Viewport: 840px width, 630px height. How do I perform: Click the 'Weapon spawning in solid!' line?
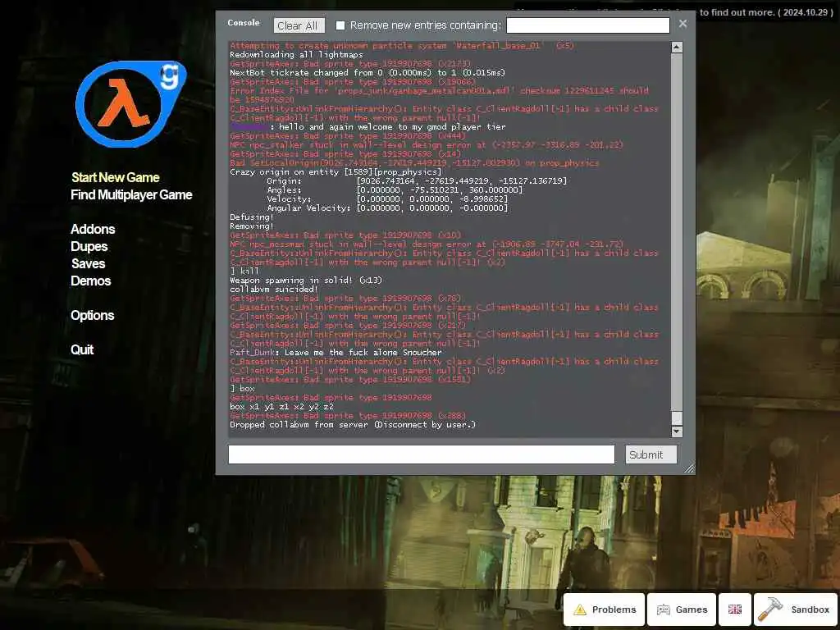pyautogui.click(x=306, y=281)
